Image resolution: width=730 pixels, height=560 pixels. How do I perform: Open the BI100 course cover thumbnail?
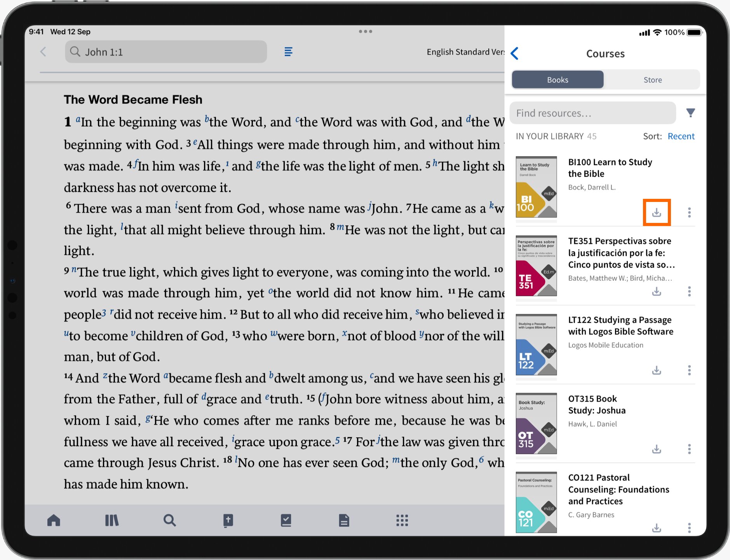click(x=536, y=187)
